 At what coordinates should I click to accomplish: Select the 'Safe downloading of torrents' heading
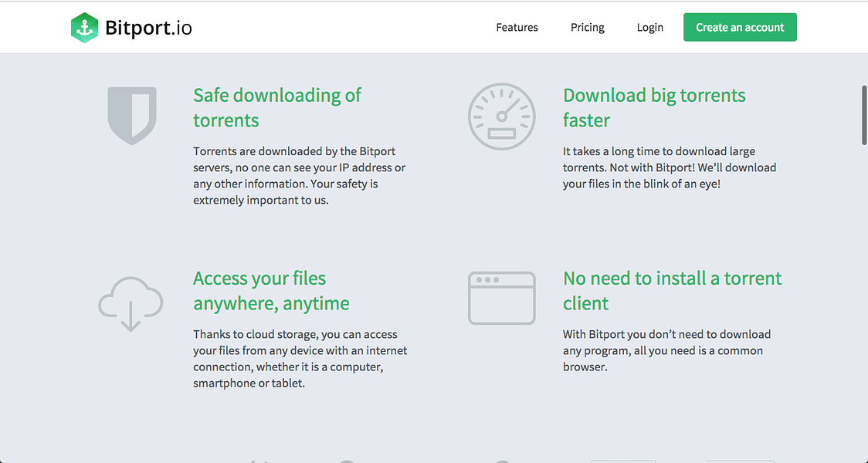point(277,107)
